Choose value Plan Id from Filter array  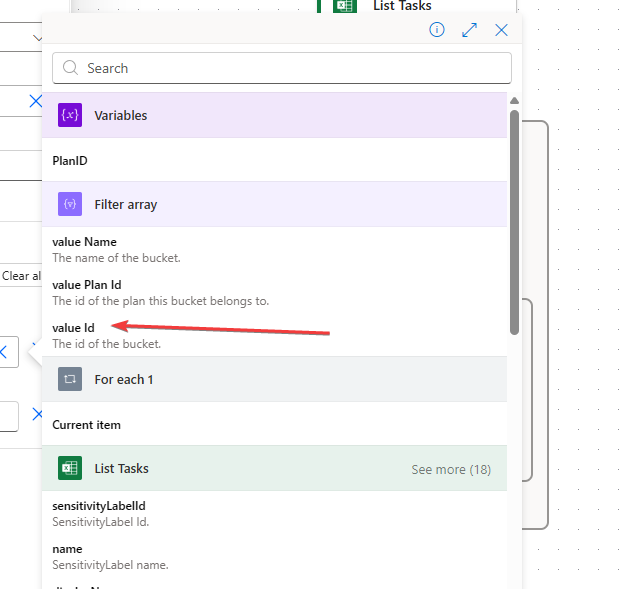[x=87, y=285]
